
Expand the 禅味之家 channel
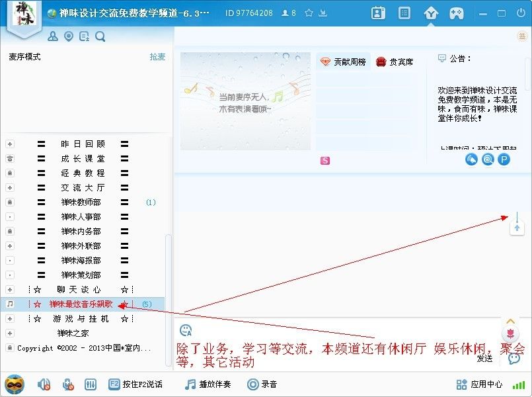10,333
